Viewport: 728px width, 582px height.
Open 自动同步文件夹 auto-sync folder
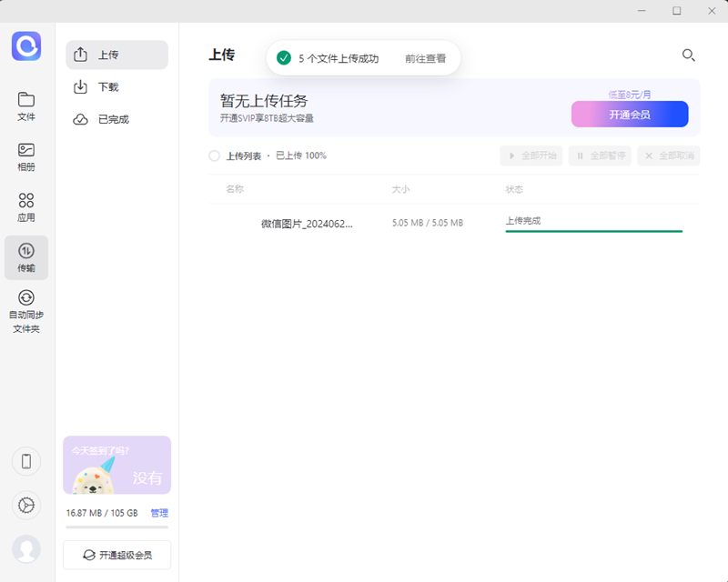click(x=26, y=311)
